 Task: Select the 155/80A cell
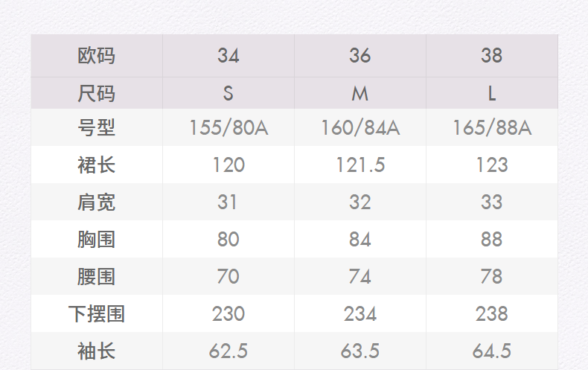(229, 128)
